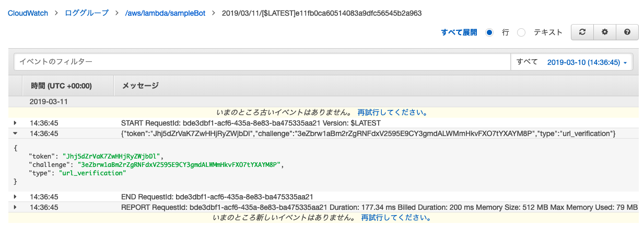
Task: Click the START RequestId message text
Action: click(251, 123)
